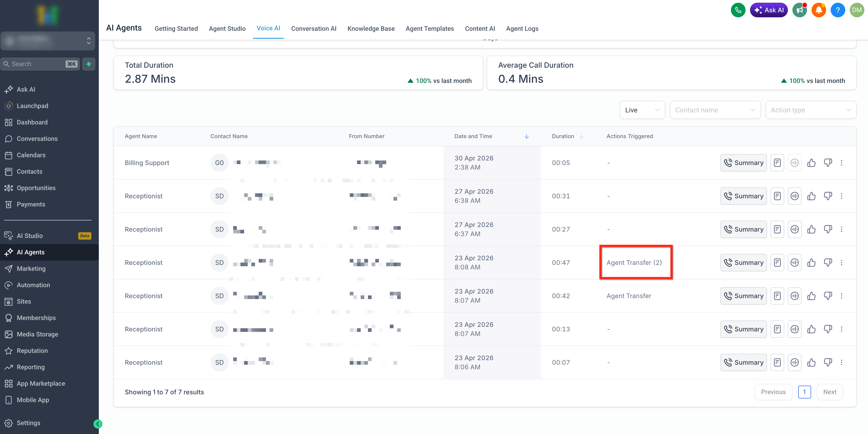Viewport: 868px width, 434px height.
Task: Open more options for 00:47 call row
Action: [x=841, y=263]
